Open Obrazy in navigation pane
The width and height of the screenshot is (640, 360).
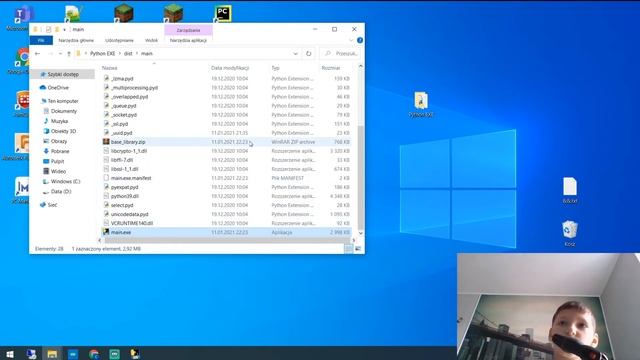pos(59,141)
